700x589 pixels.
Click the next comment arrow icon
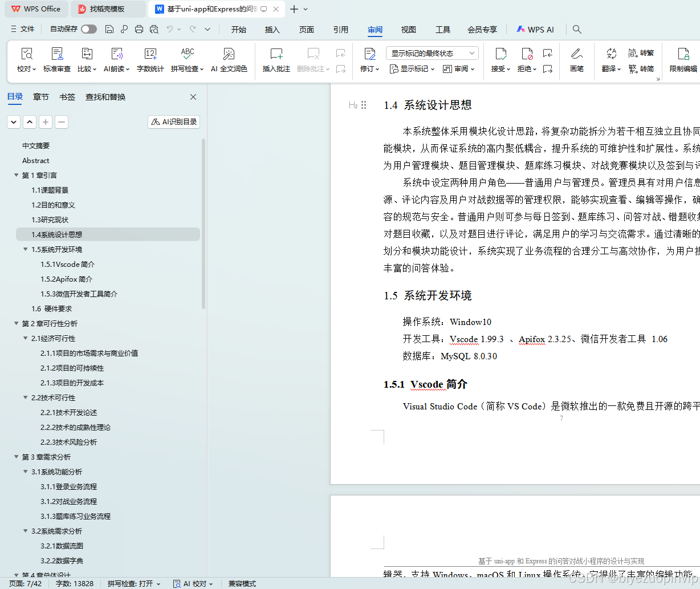(x=341, y=69)
